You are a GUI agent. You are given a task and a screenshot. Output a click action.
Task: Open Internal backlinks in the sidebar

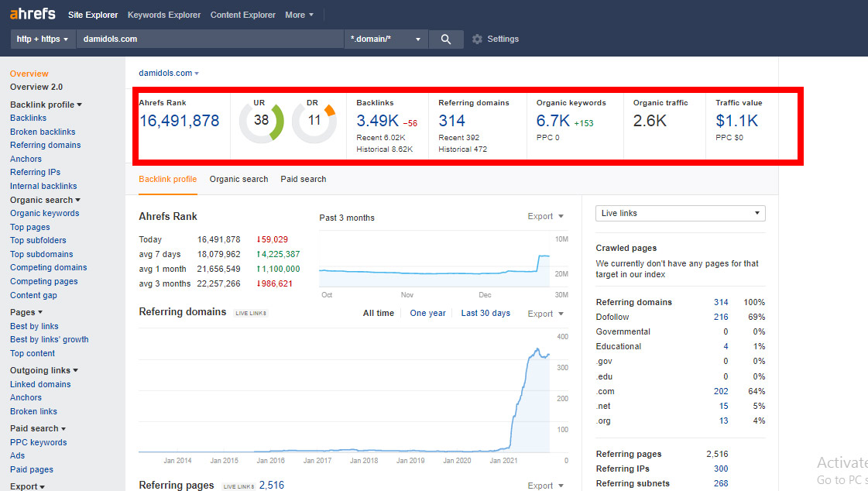coord(43,186)
